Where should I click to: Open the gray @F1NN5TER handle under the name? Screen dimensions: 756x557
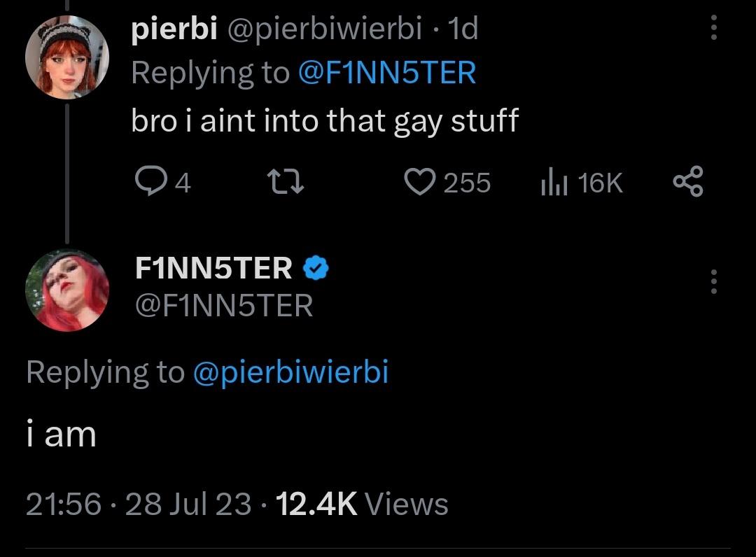223,305
